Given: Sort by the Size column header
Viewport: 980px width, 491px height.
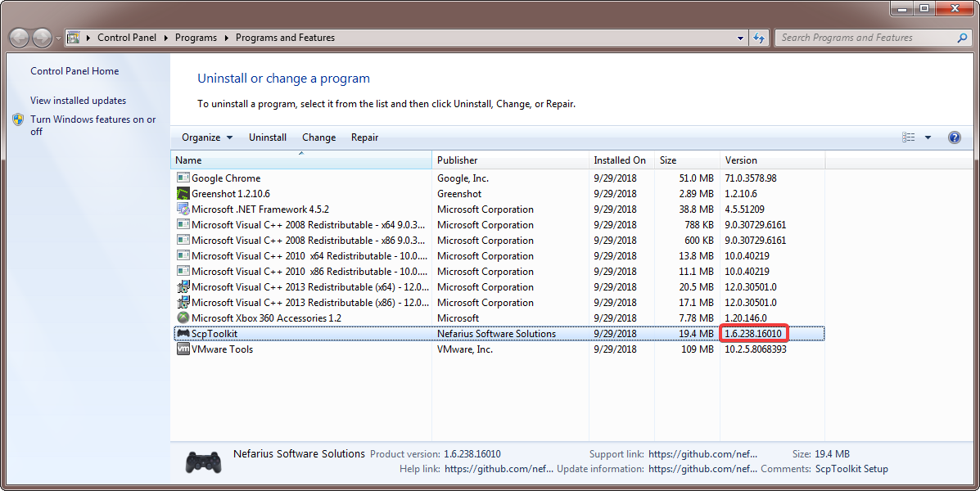Looking at the screenshot, I should click(687, 160).
